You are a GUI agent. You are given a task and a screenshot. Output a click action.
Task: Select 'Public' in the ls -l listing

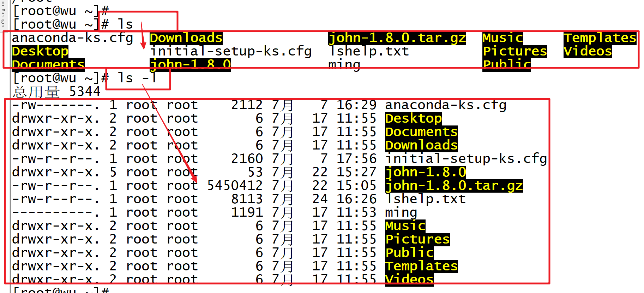click(409, 253)
